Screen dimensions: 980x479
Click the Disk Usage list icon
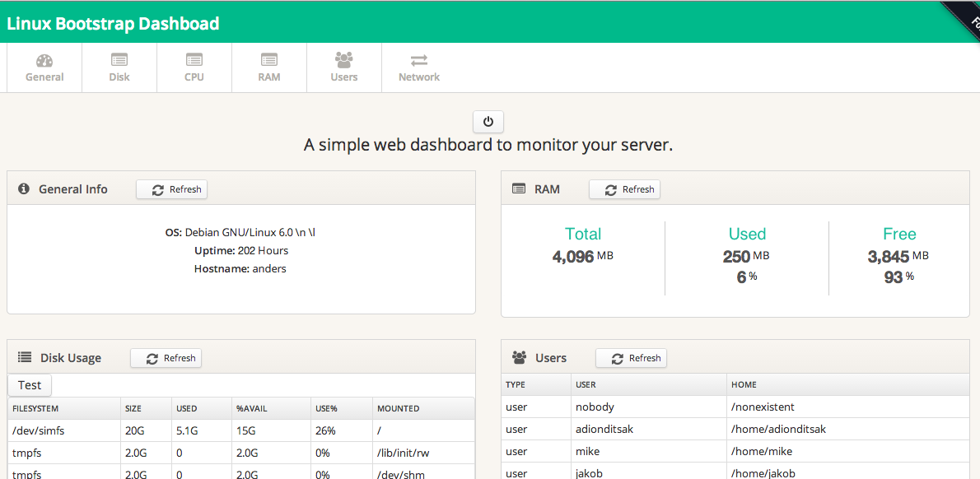click(x=25, y=357)
